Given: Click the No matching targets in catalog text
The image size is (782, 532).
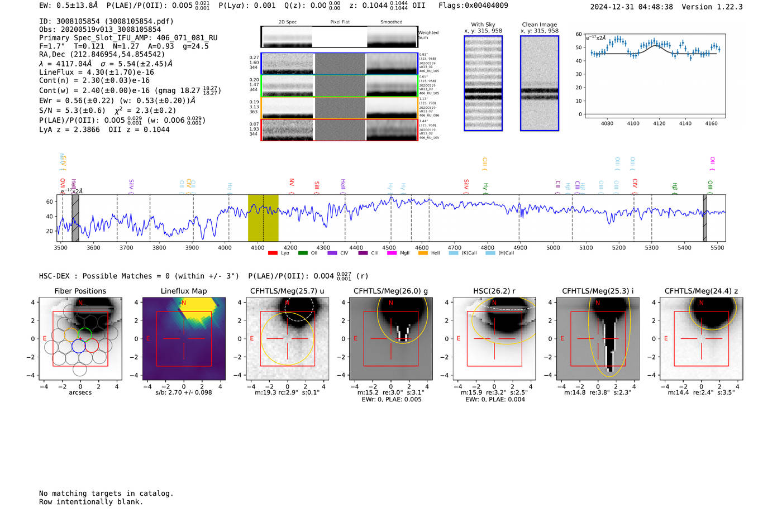Looking at the screenshot, I should pos(106,493).
